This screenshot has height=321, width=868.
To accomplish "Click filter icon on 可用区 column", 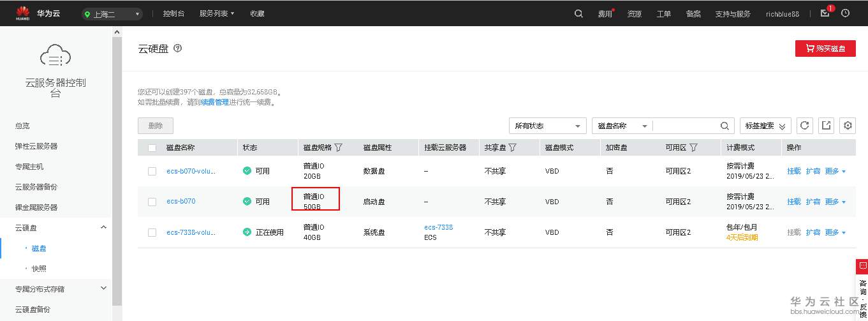I will pyautogui.click(x=693, y=147).
